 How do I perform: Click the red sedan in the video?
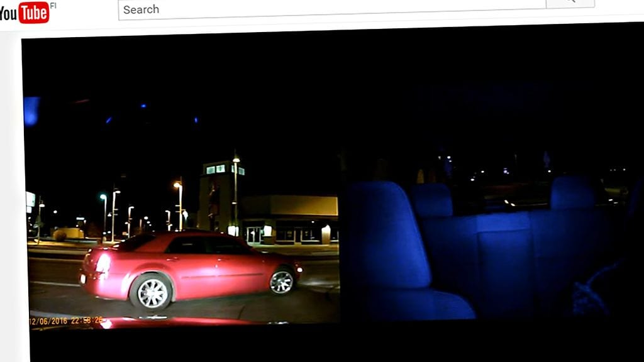189,267
